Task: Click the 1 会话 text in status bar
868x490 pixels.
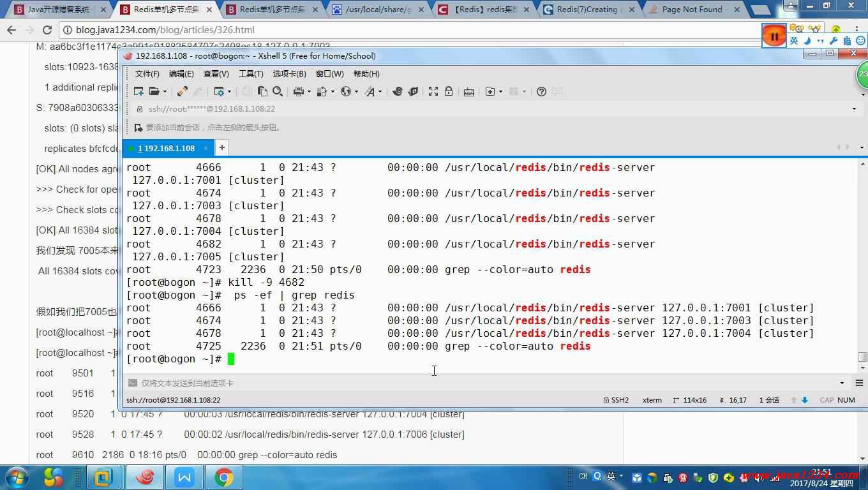Action: click(x=769, y=400)
